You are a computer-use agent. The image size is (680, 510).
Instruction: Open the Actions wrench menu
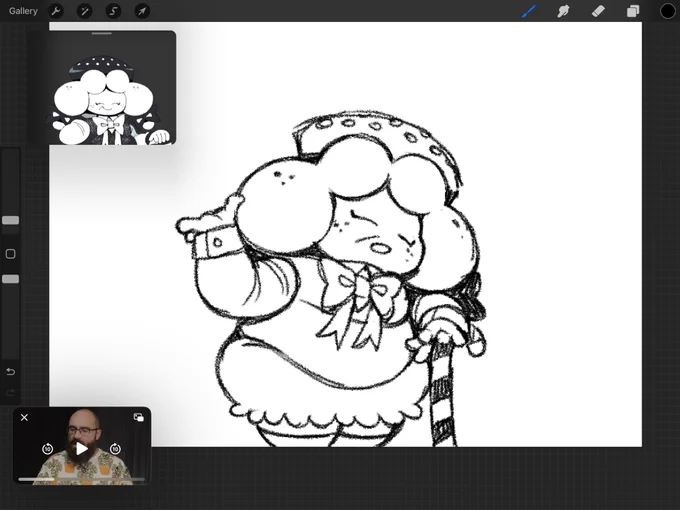click(x=56, y=11)
